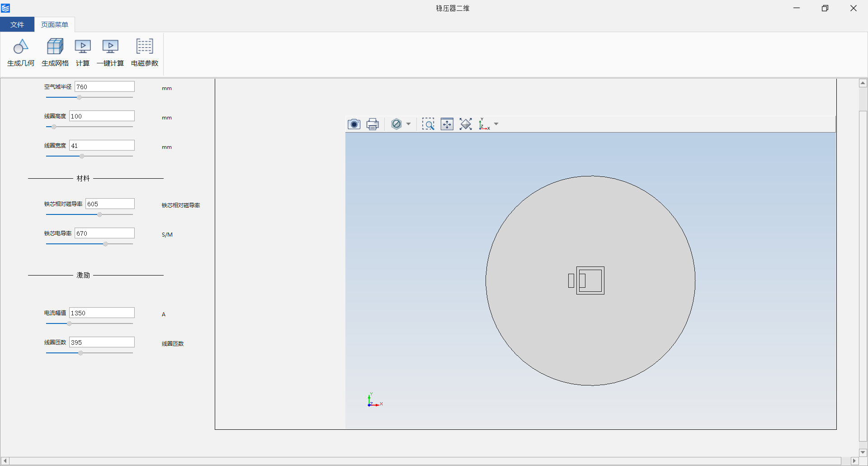Screen dimensions: 868x466
Task: Click the 激励 section heading
Action: (x=83, y=275)
